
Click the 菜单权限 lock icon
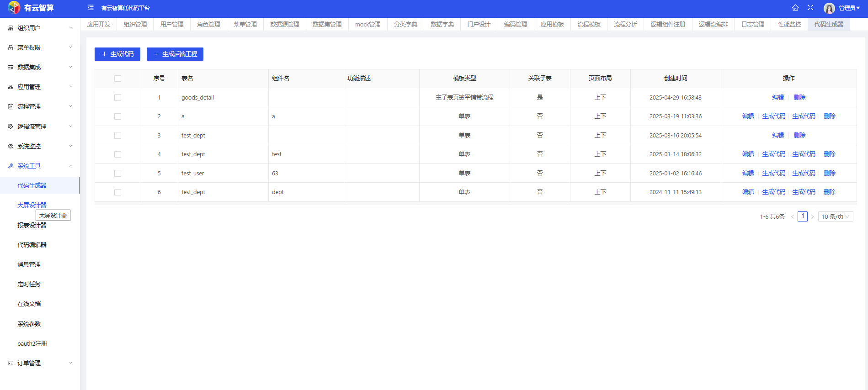coord(11,47)
